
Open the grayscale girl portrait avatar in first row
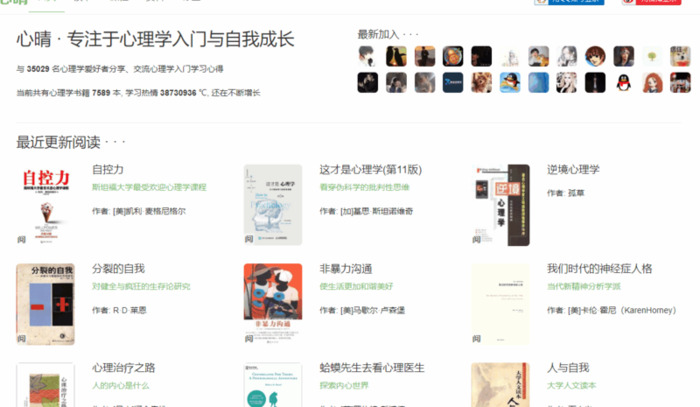(x=567, y=56)
